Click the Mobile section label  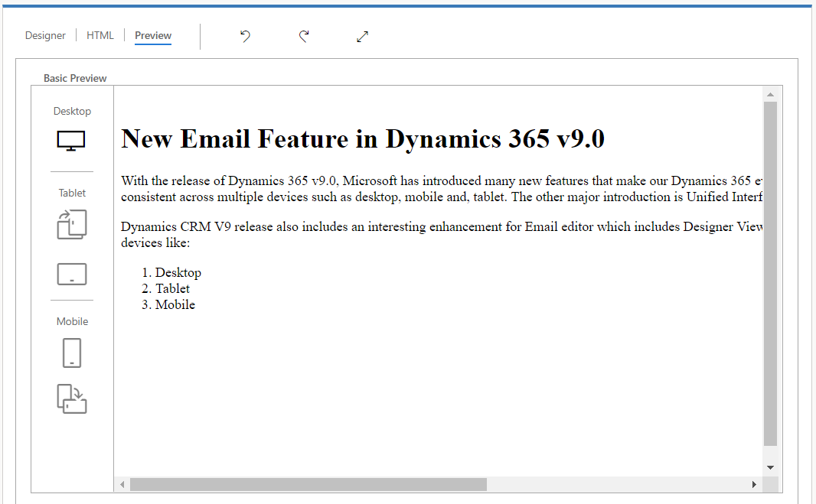pos(72,321)
